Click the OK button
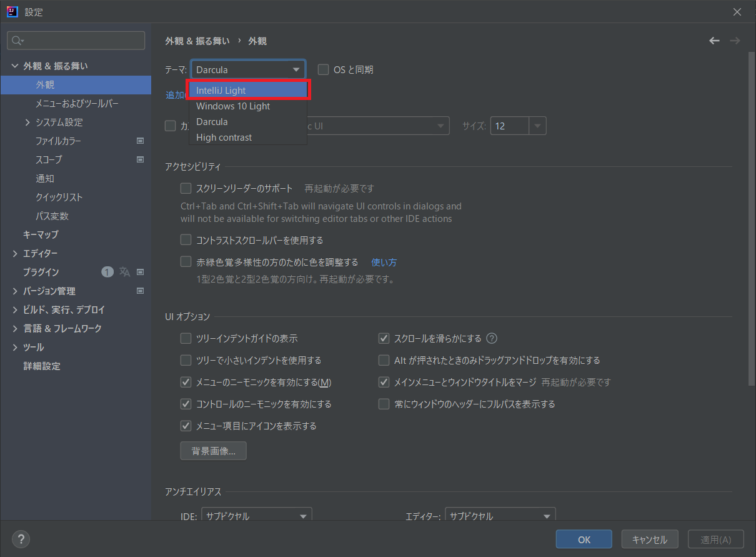 [x=584, y=539]
